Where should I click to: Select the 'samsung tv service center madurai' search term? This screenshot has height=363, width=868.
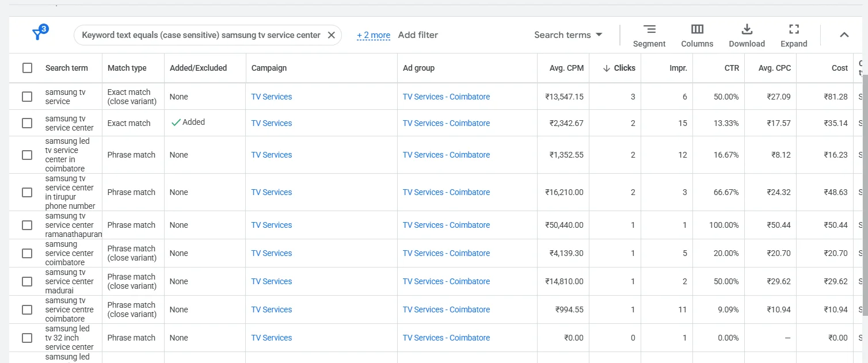coord(70,281)
